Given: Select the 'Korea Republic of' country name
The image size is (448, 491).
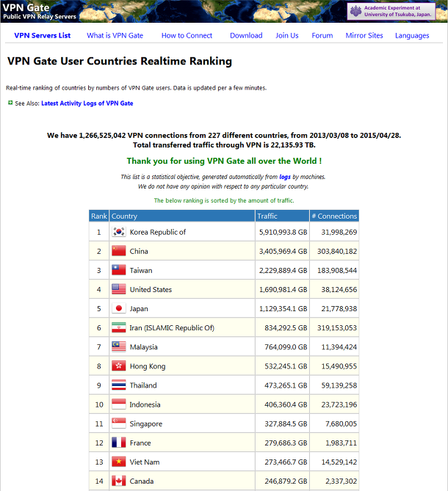Looking at the screenshot, I should 158,232.
